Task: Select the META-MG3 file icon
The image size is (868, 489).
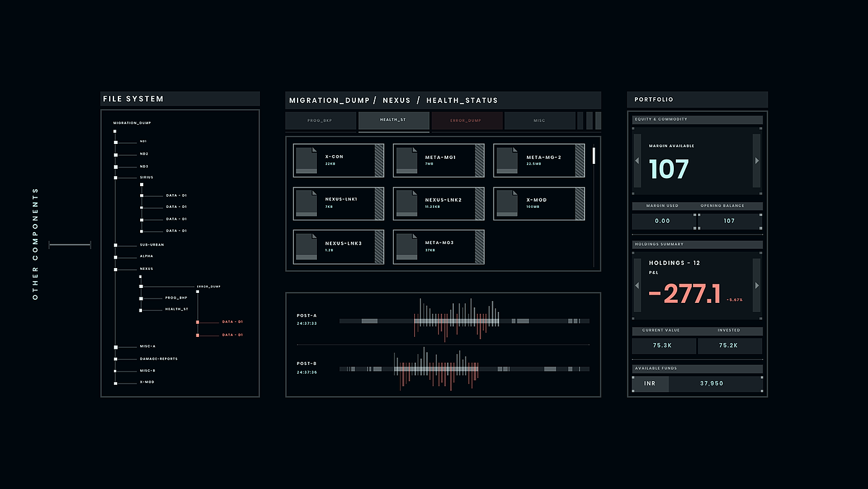Action: tap(406, 247)
